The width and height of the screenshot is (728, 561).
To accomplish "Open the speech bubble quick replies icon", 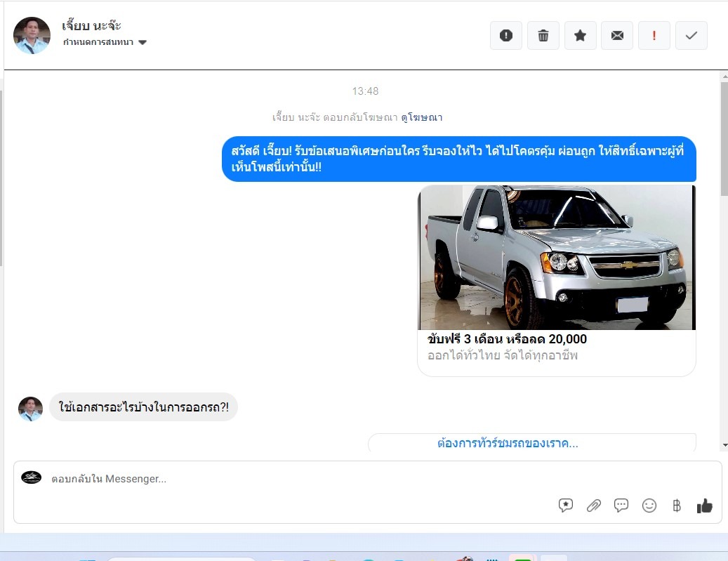I will click(621, 506).
